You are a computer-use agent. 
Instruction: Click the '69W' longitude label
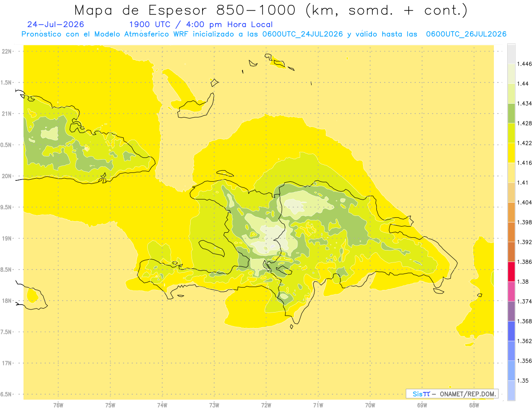click(422, 405)
